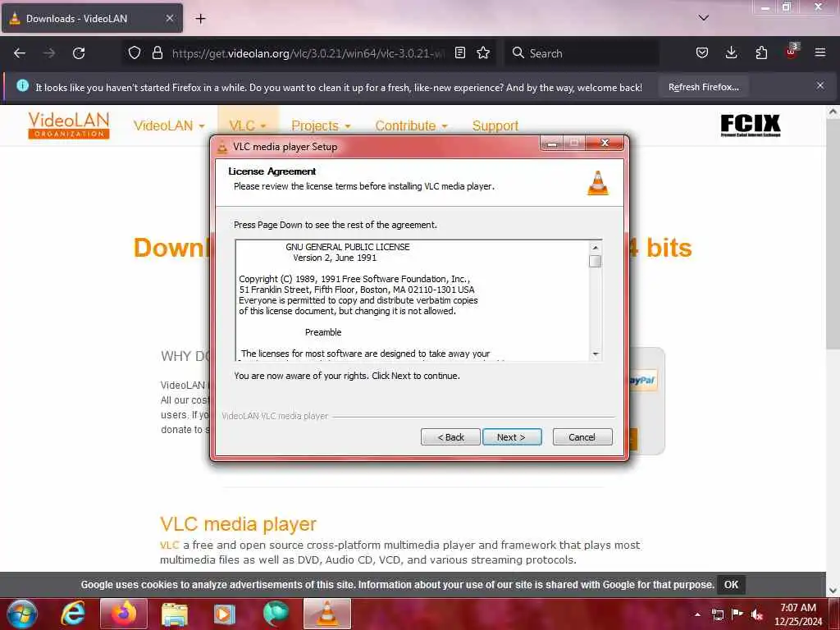This screenshot has width=840, height=630.
Task: Click the FCIX sponsor logo
Action: 750,126
